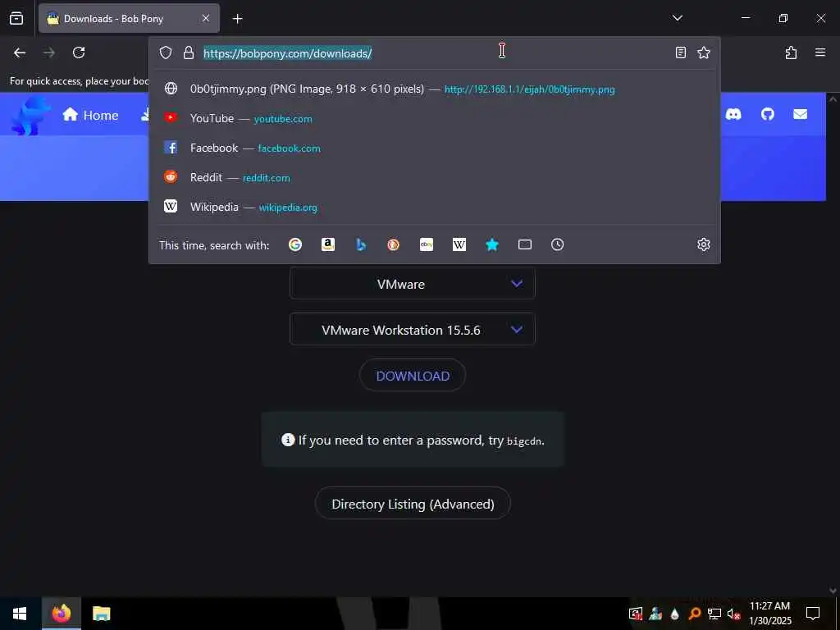This screenshot has width=840, height=630.
Task: Click the water drop tray icon
Action: tap(675, 614)
